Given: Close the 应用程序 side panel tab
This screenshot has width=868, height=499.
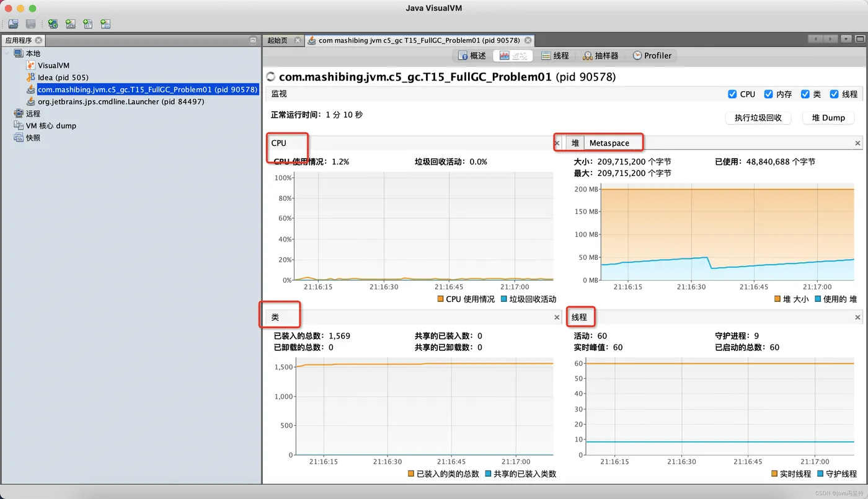Looking at the screenshot, I should coord(38,40).
